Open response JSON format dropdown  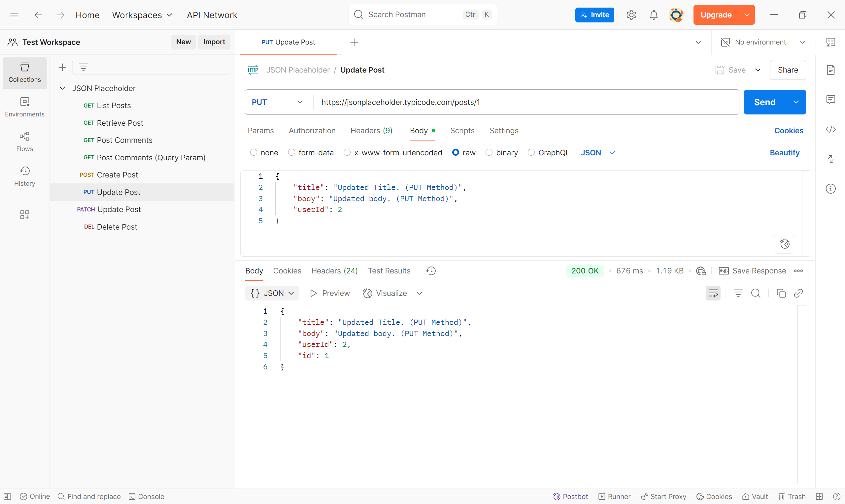pos(272,293)
